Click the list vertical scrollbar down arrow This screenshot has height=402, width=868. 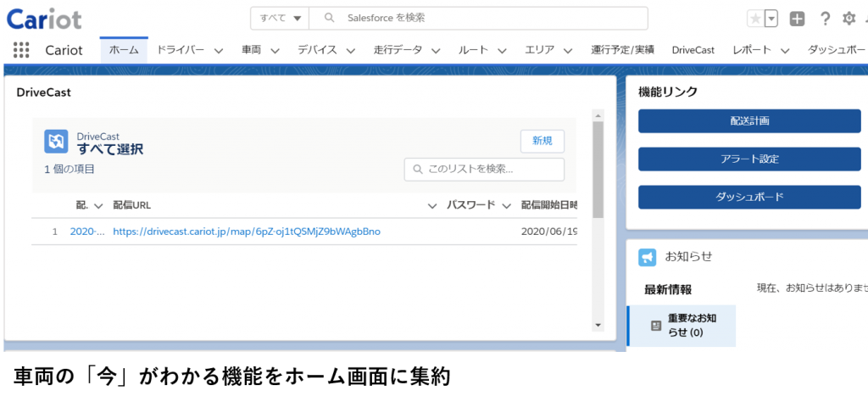pos(598,325)
